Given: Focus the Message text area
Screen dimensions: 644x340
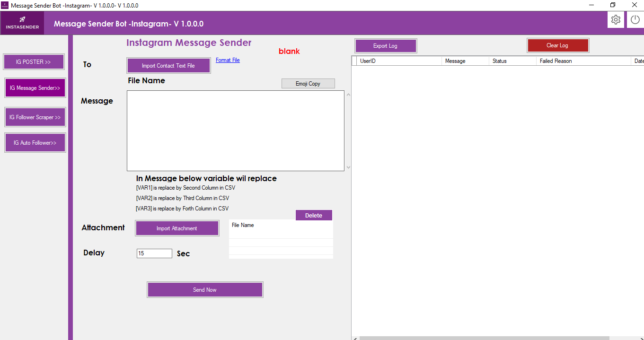Looking at the screenshot, I should tap(235, 131).
